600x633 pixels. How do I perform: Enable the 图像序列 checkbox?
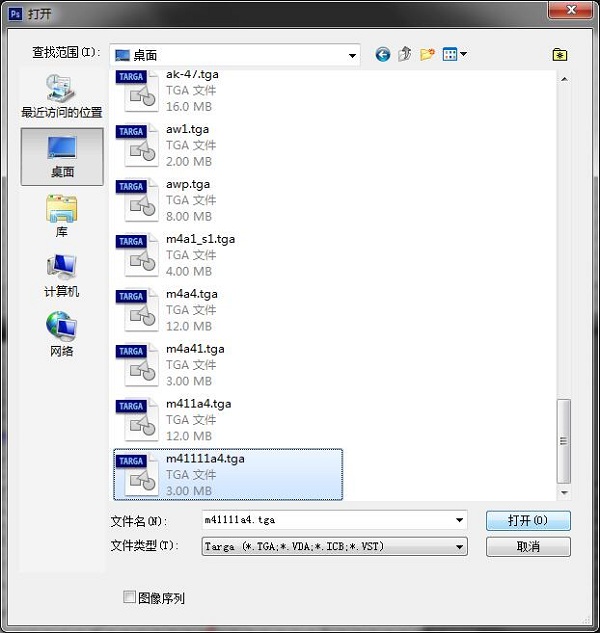click(129, 597)
